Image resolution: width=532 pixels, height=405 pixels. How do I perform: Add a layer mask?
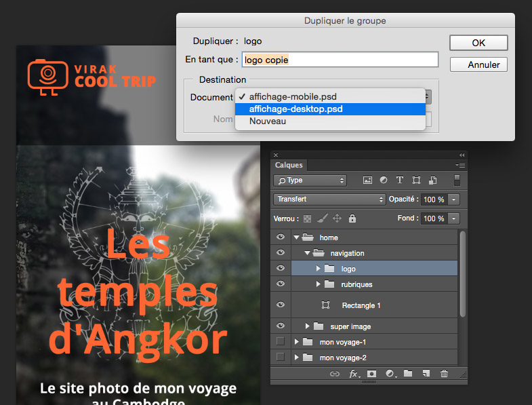click(372, 374)
